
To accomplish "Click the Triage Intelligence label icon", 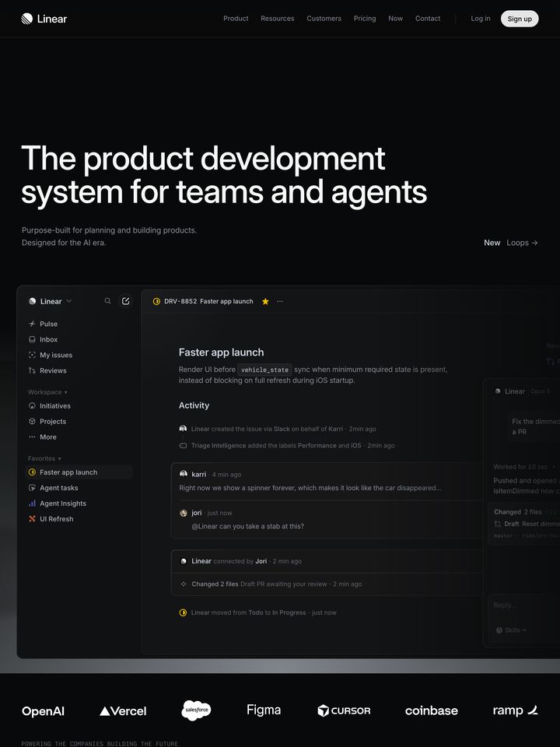I will (x=183, y=445).
